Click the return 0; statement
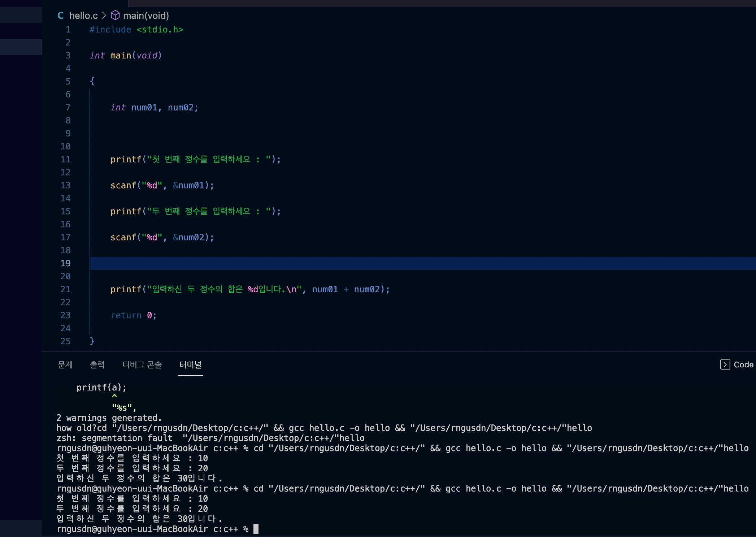Screen dimensions: 756x537 133,315
